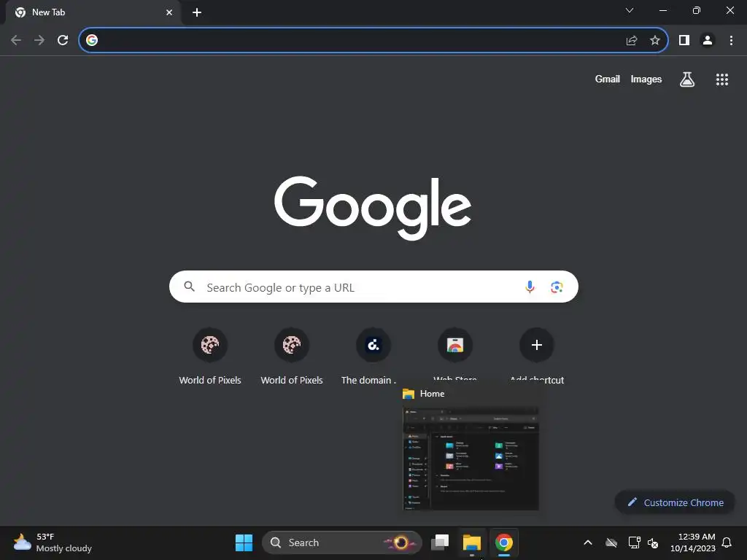
Task: Open the Chrome profile avatar
Action: coord(708,40)
